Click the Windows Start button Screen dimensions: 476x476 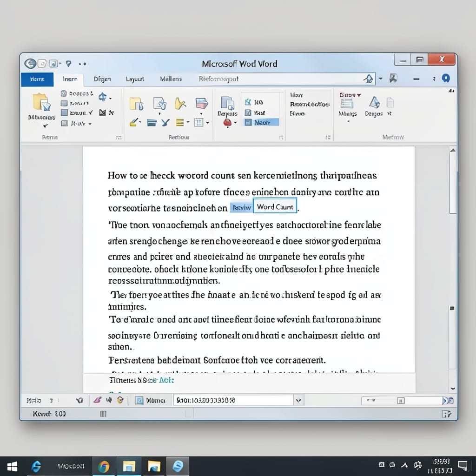coord(12,466)
